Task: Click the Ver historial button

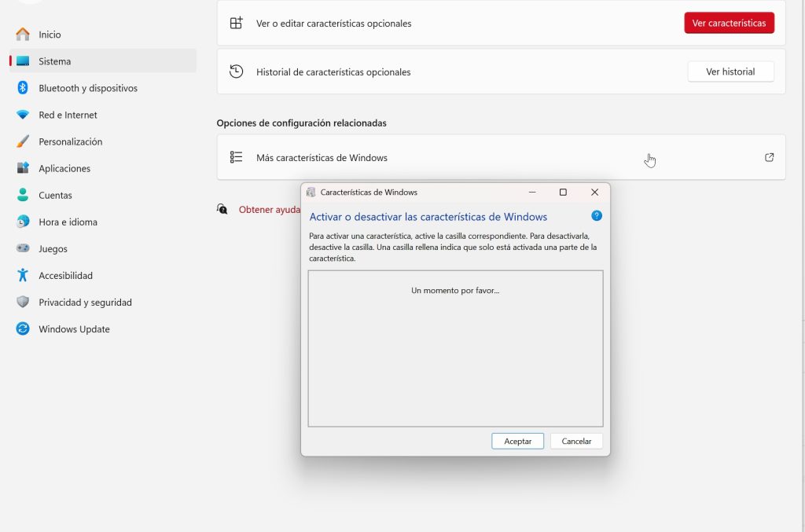Action: click(x=730, y=72)
